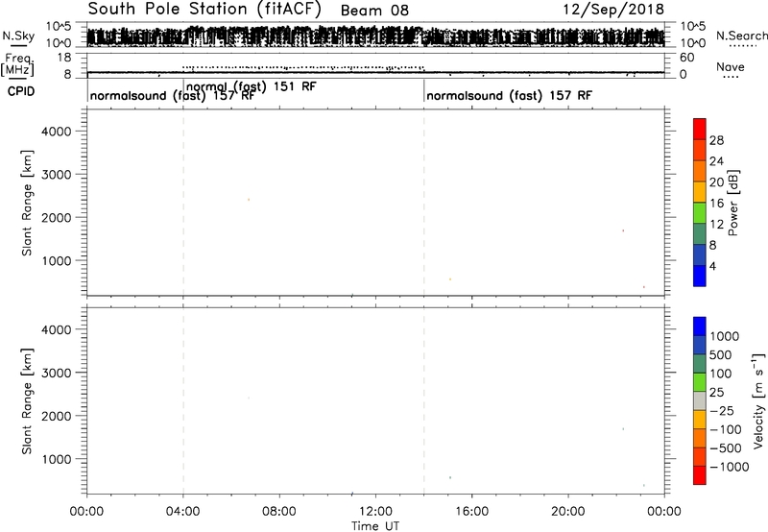The width and height of the screenshot is (768, 532).
Task: Click the '60' Nave axis tick label
Action: 686,58
